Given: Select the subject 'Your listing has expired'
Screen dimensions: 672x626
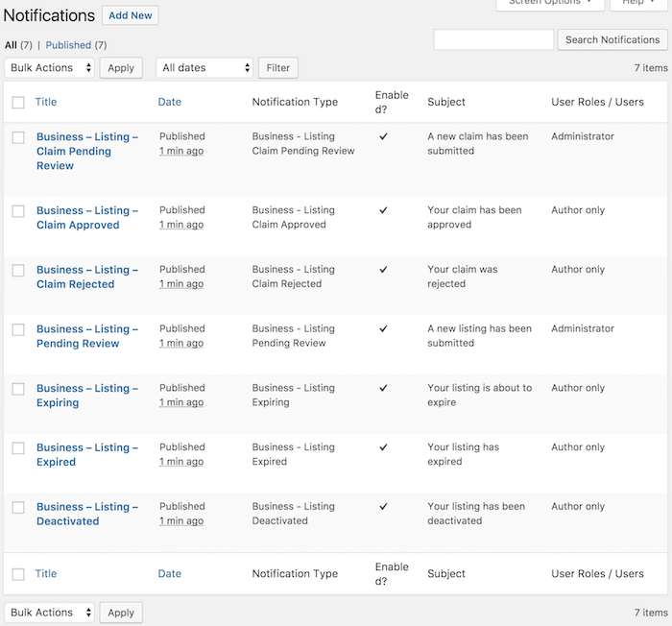Looking at the screenshot, I should coord(464,454).
